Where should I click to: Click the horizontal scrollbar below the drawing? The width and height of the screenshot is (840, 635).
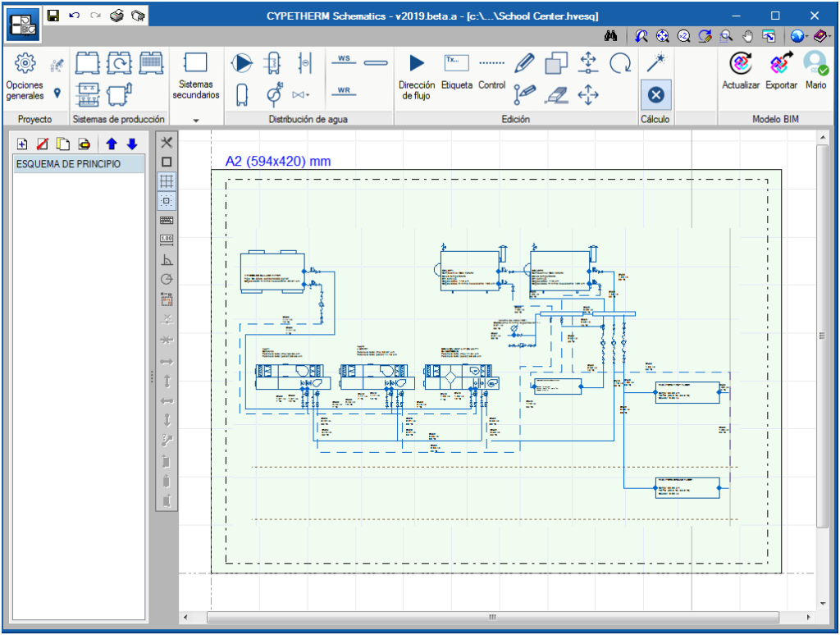492,617
